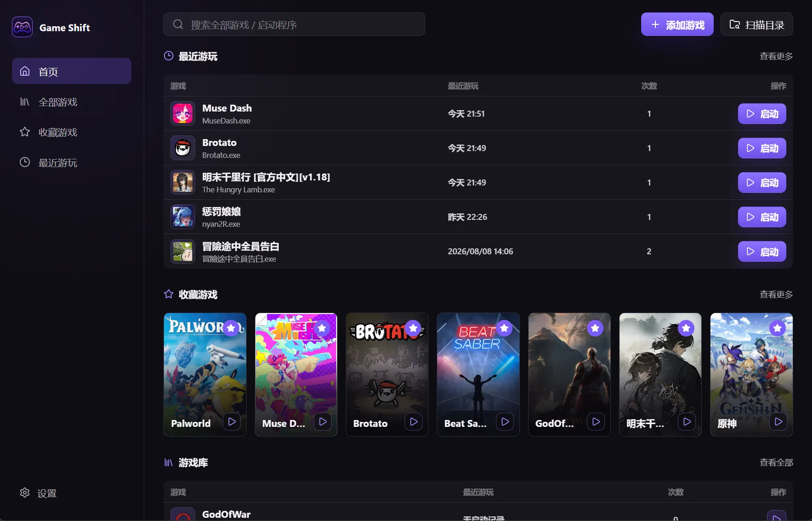This screenshot has height=521, width=812.
Task: Play Palworld from its card
Action: 232,421
